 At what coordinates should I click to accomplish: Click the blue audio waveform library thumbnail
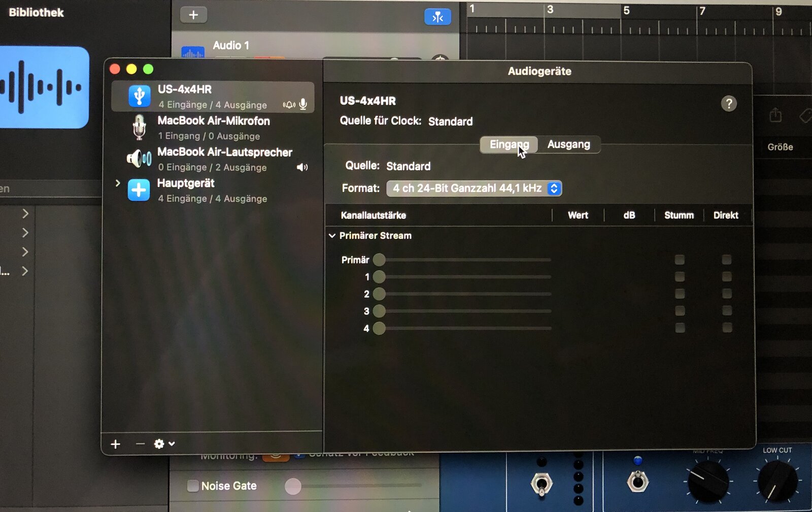coord(44,87)
